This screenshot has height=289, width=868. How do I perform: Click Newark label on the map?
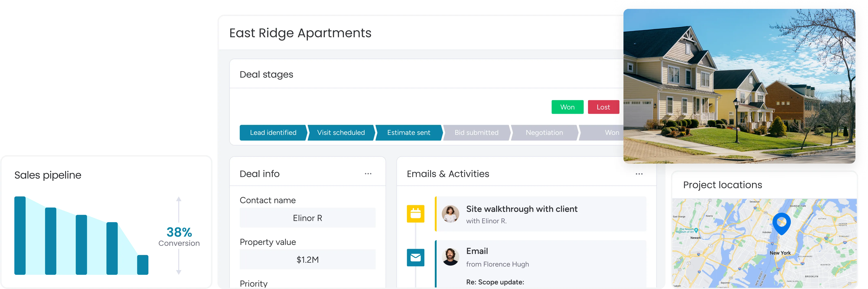695,238
